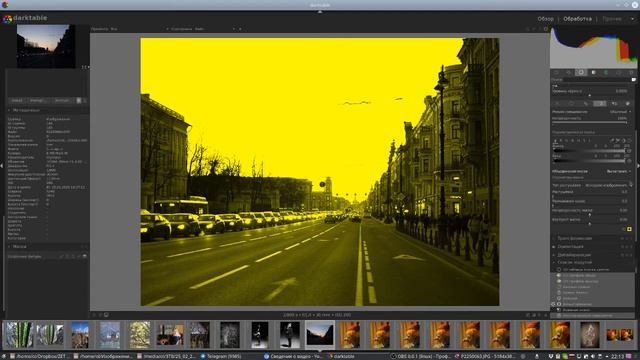Toggle module on the row above Ориентация
640x360 pixels.
tap(554, 238)
